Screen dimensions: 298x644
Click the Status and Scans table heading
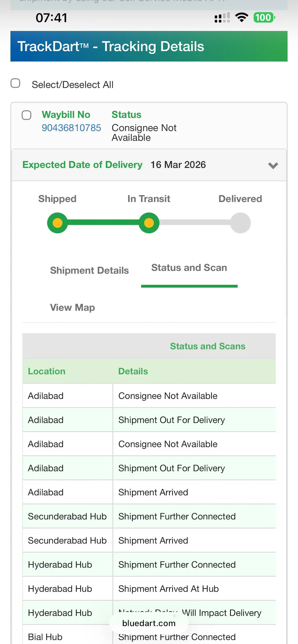(207, 346)
